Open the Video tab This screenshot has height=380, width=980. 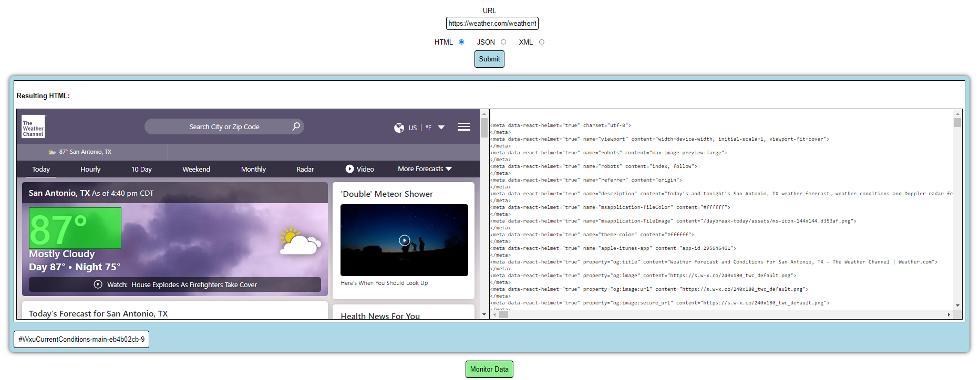[x=360, y=170]
